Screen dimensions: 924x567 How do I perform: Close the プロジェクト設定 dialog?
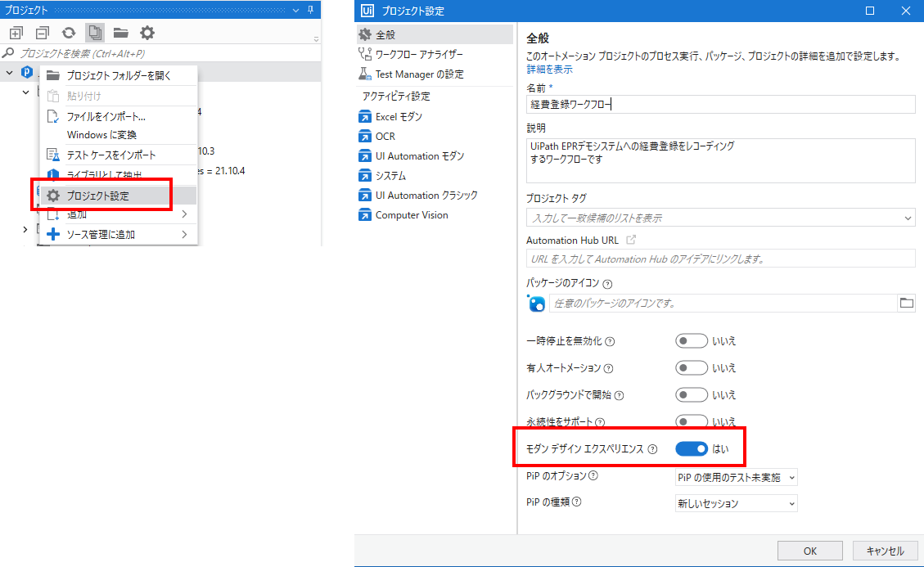[906, 11]
